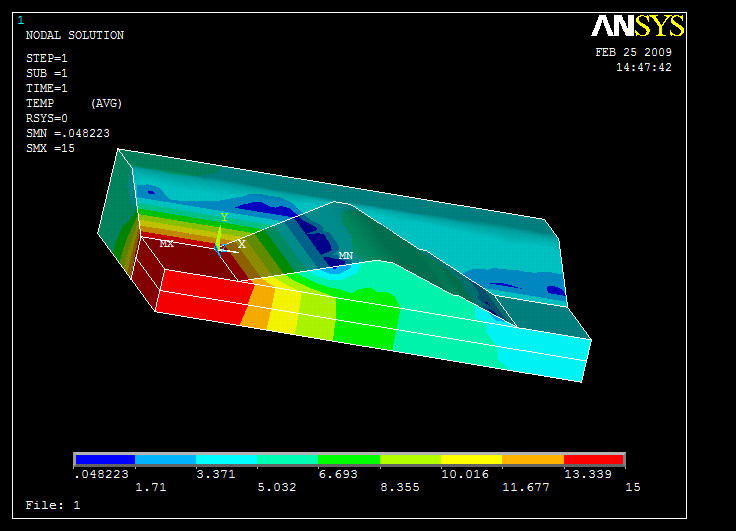Click the TEMP (AVG) label
This screenshot has width=736, height=531.
pyautogui.click(x=74, y=103)
